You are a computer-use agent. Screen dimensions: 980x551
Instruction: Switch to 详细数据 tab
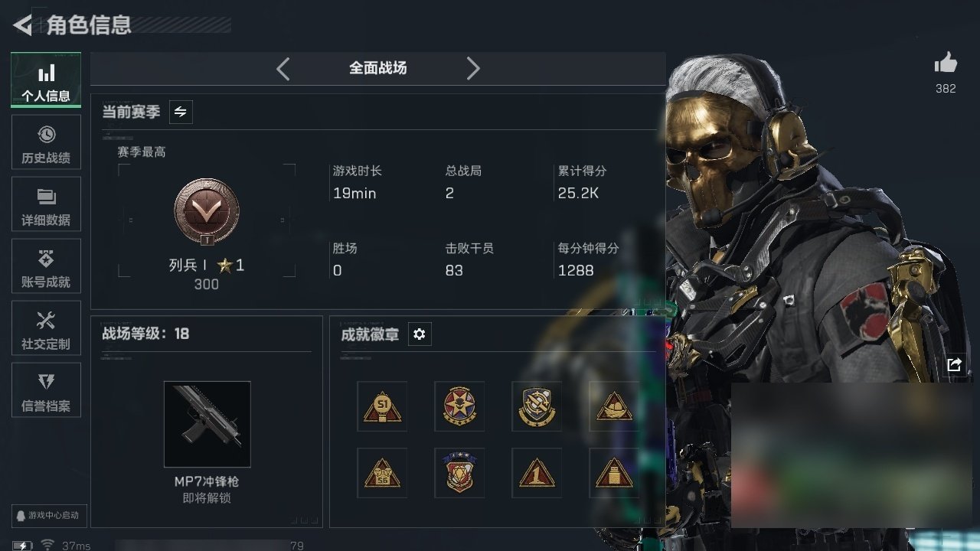pyautogui.click(x=46, y=208)
